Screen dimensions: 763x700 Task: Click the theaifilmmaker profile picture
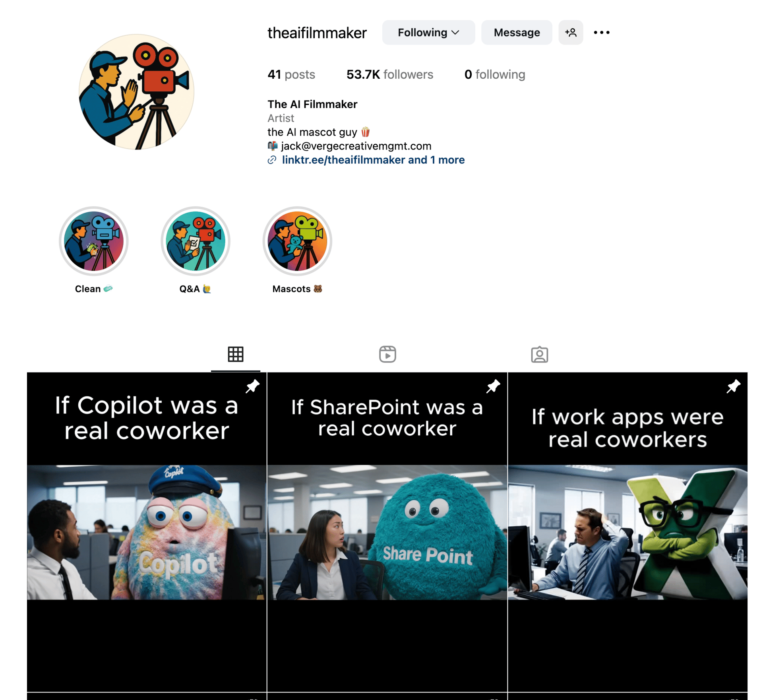[136, 92]
